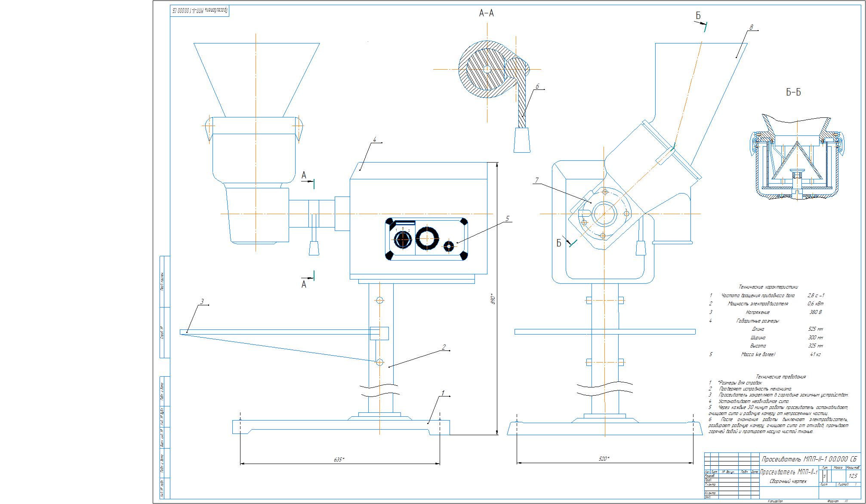Click the Сборочный чертеж title block text

pyautogui.click(x=789, y=482)
